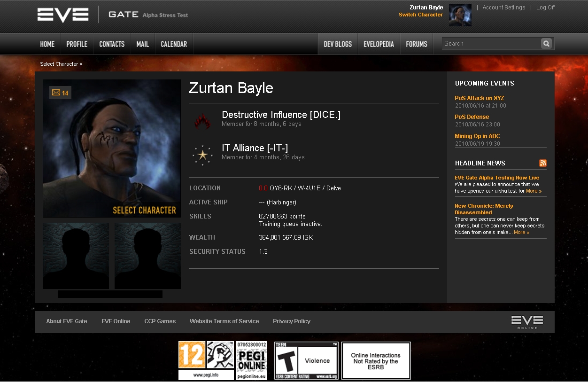Image resolution: width=588 pixels, height=382 pixels.
Task: Select the first empty character slot
Action: click(x=76, y=256)
